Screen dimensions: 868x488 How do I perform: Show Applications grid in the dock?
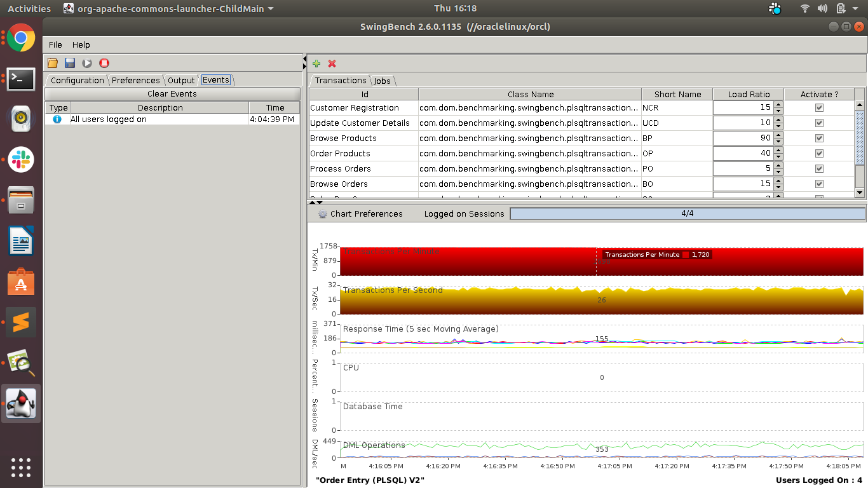(21, 467)
